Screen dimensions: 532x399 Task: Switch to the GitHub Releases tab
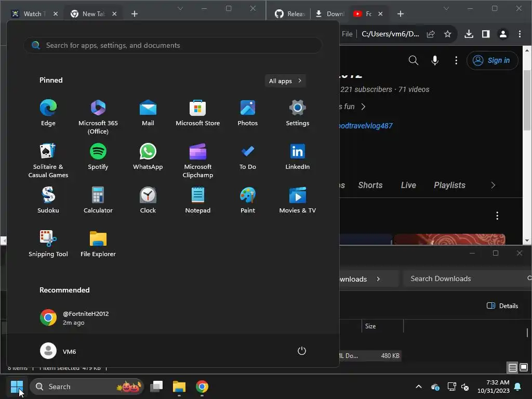(x=290, y=14)
